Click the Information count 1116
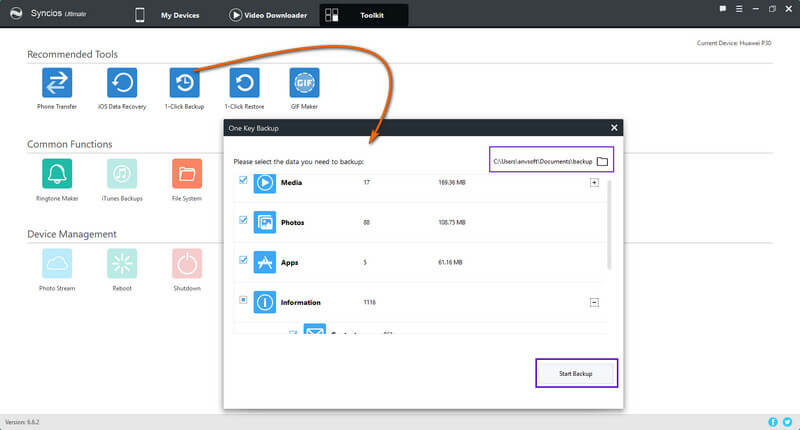Viewport: 800px width, 430px height. 369,302
